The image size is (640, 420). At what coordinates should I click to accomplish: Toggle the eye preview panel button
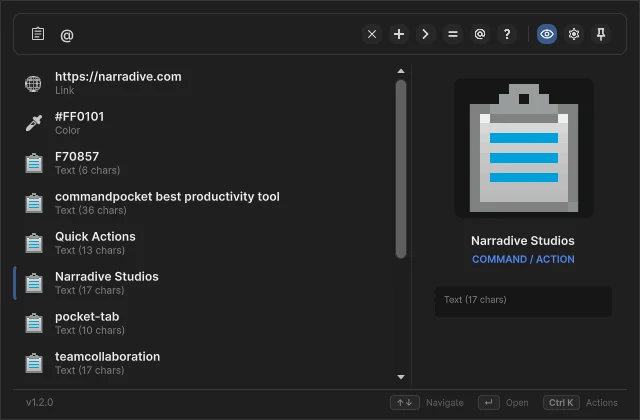[x=547, y=34]
